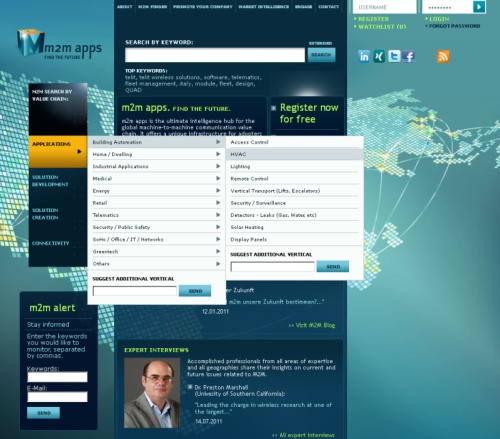Follow the Visit M2M Blog link
Viewport: 500px width, 439px height.
(x=312, y=325)
